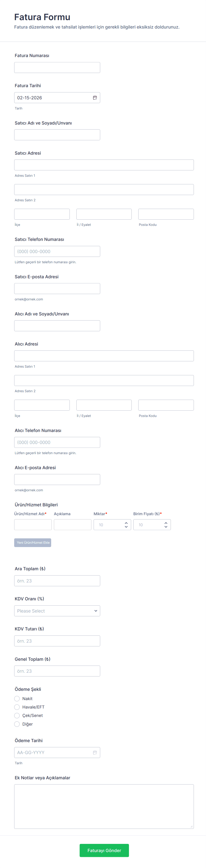
Task: Focus the Fatura Numarası field
Action: click(x=57, y=67)
